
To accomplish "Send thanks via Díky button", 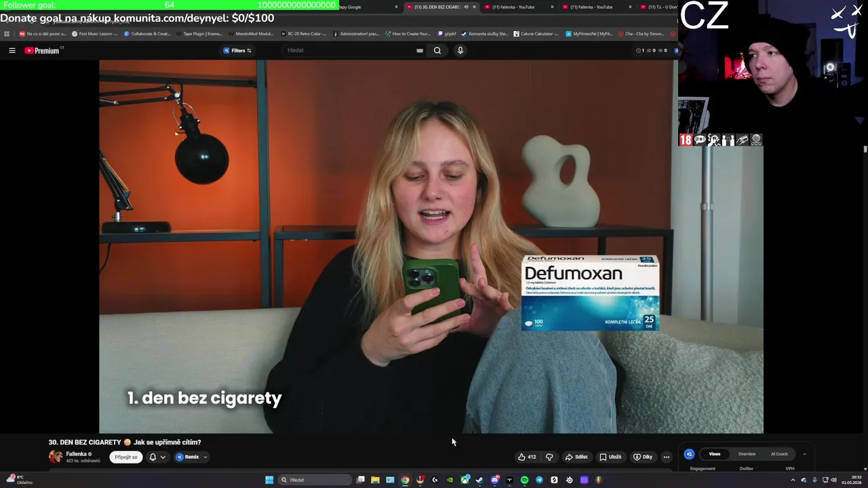I will point(643,457).
